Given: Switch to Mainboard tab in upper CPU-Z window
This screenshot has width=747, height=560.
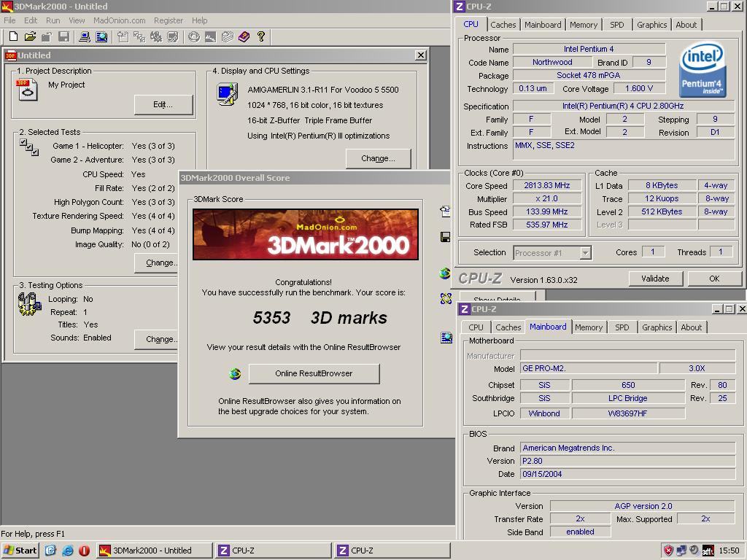Looking at the screenshot, I should [x=543, y=25].
